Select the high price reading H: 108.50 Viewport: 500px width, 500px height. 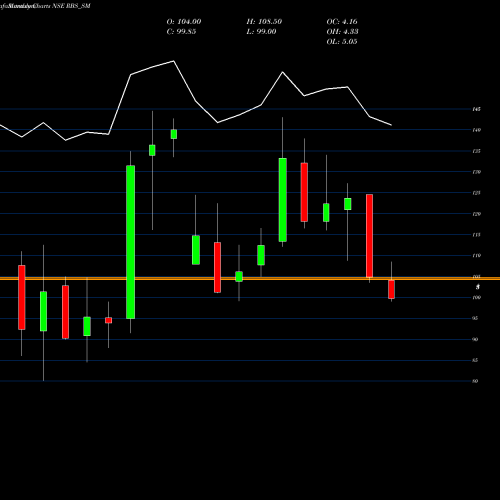[264, 22]
